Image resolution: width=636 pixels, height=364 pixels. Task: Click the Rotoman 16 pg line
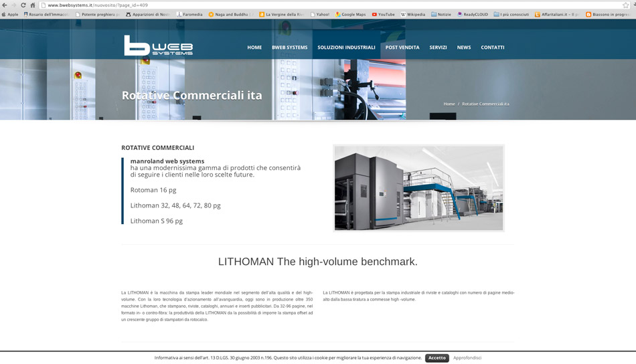point(153,190)
